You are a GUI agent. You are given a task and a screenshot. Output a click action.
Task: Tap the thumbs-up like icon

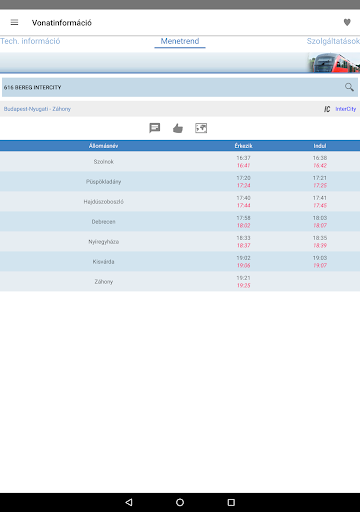pyautogui.click(x=178, y=128)
